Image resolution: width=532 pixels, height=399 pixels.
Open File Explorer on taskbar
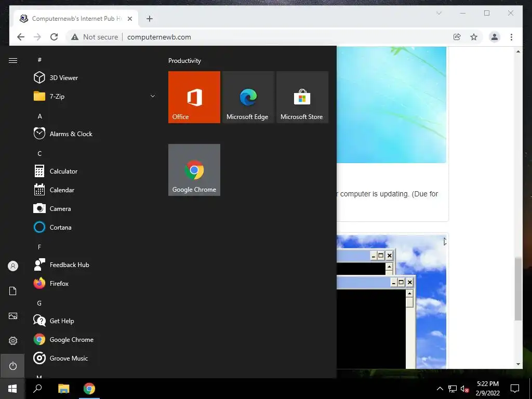pos(63,389)
